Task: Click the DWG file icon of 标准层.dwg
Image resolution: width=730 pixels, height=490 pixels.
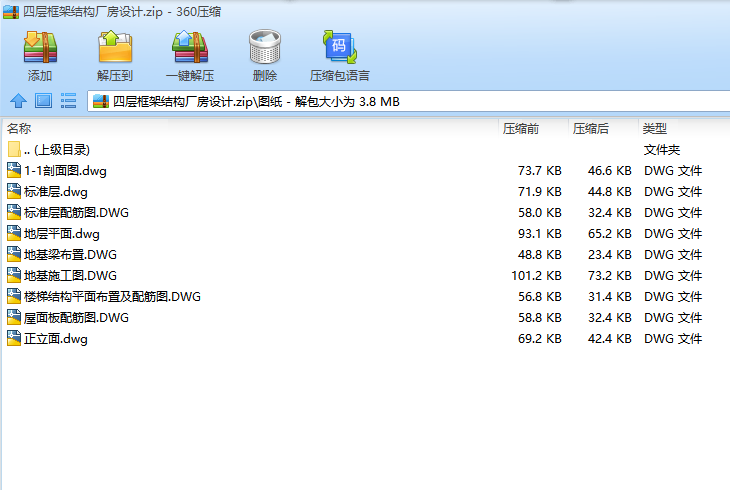Action: pos(14,191)
